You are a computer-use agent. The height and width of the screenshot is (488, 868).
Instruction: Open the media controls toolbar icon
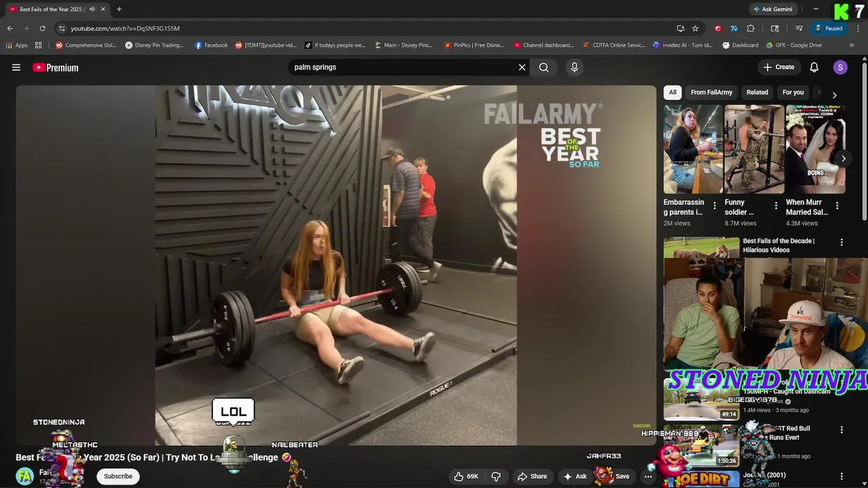pyautogui.click(x=800, y=28)
